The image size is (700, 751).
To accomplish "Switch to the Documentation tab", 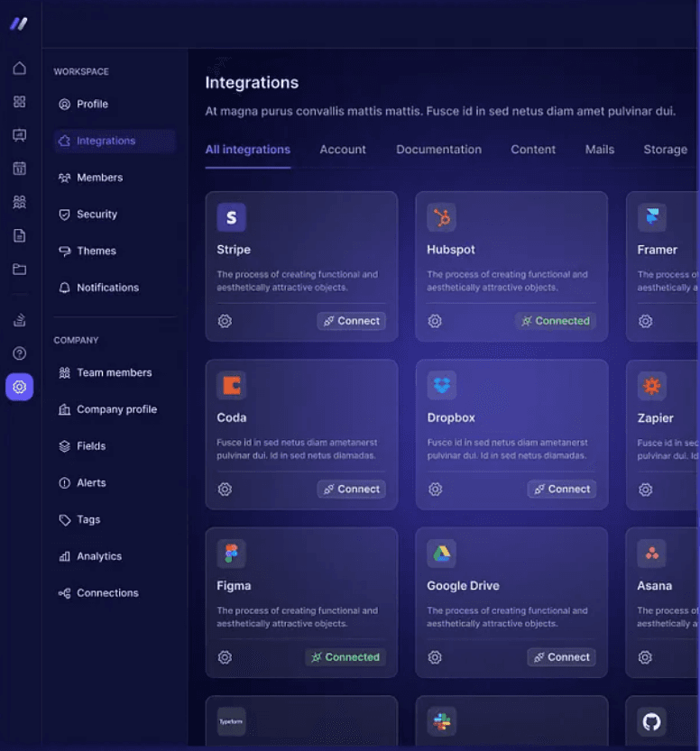I will point(439,150).
